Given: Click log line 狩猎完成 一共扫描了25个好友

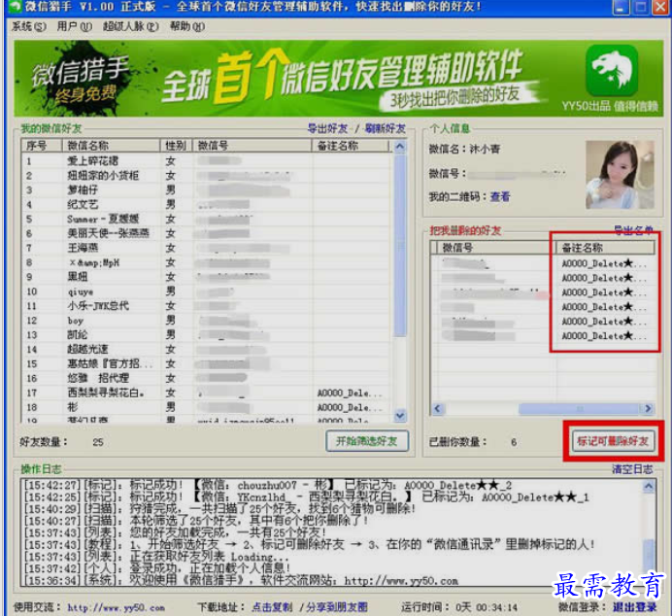Looking at the screenshot, I should pos(219,509).
